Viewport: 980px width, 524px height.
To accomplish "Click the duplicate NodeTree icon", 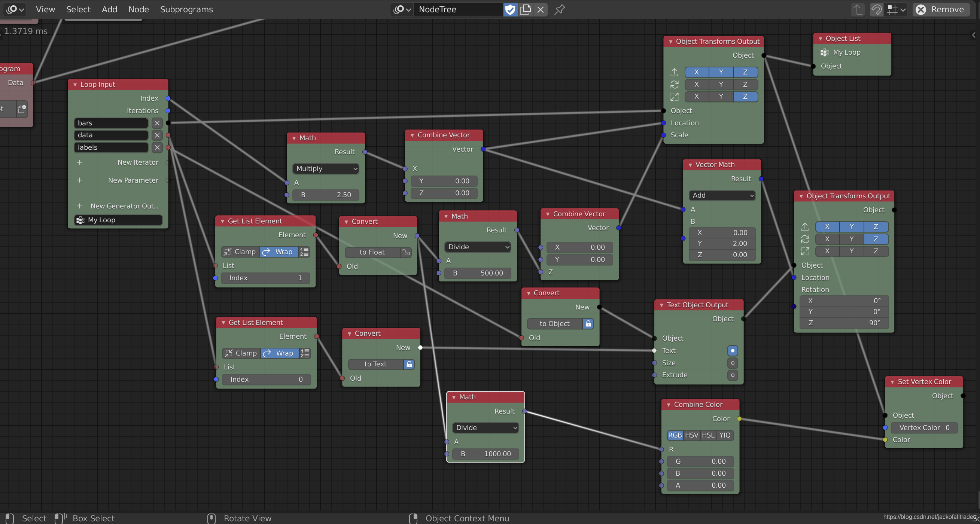I will click(x=526, y=9).
